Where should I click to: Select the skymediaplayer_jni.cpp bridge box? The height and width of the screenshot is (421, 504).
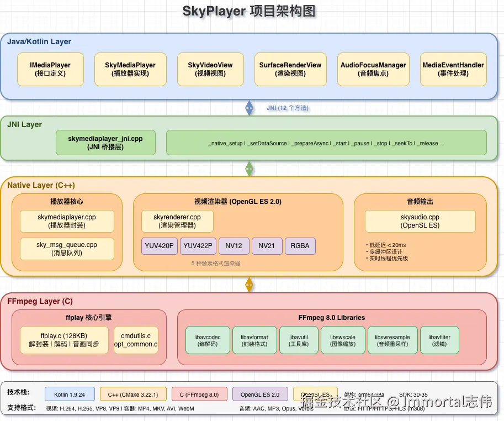click(x=105, y=143)
